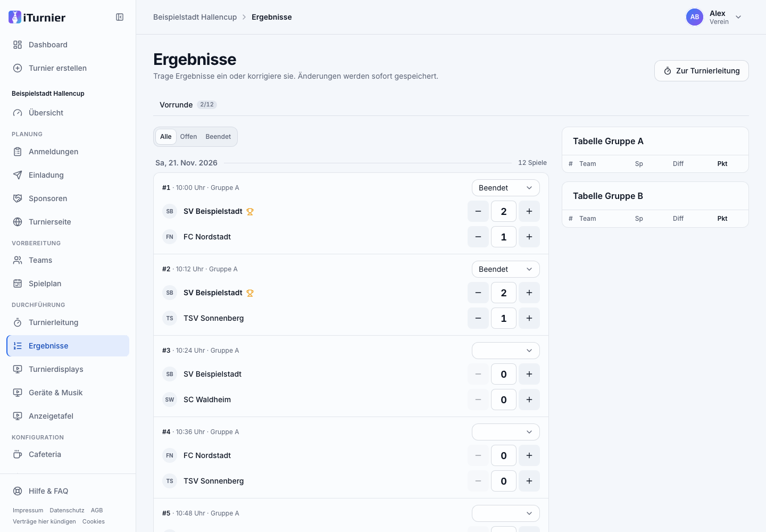
Task: Open the Übersicht gauge icon
Action: tap(18, 113)
